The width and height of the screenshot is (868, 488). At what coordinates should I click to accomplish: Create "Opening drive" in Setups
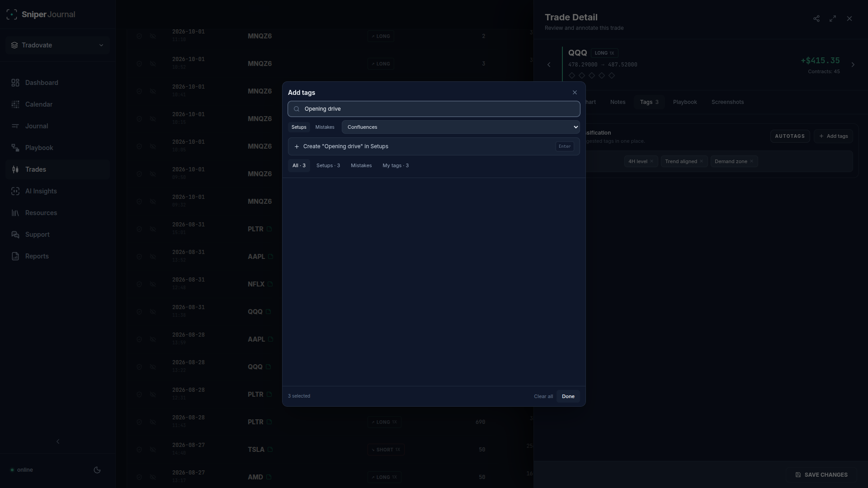(x=434, y=146)
